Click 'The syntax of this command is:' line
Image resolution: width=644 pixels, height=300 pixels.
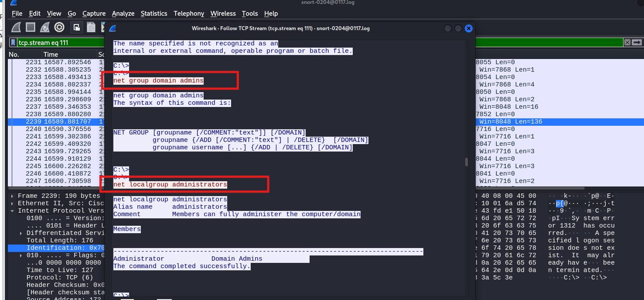pyautogui.click(x=172, y=103)
